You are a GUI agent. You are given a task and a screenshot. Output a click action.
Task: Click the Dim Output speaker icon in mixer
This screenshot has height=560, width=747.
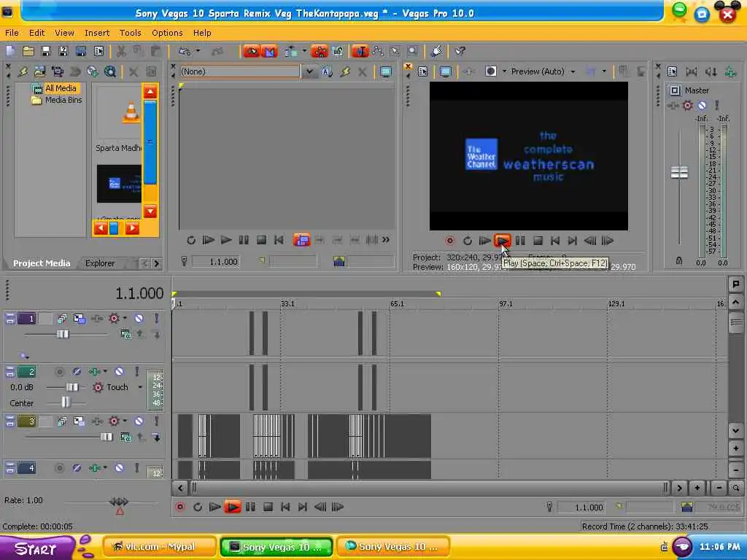pyautogui.click(x=711, y=71)
